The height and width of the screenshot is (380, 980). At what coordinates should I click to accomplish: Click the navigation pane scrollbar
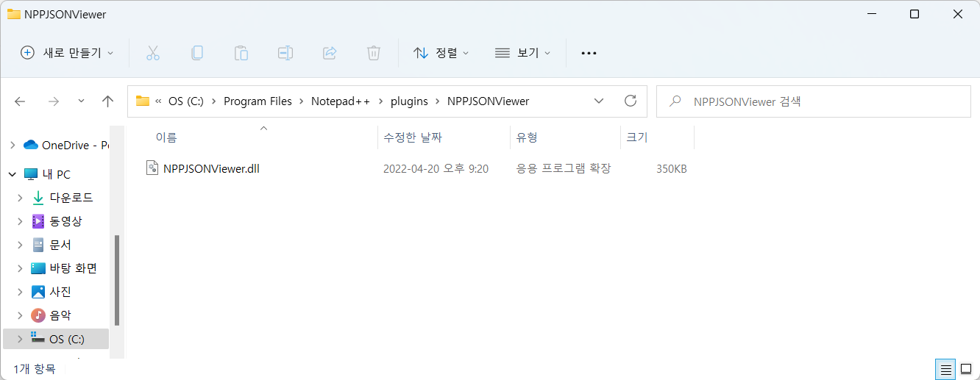(117, 280)
